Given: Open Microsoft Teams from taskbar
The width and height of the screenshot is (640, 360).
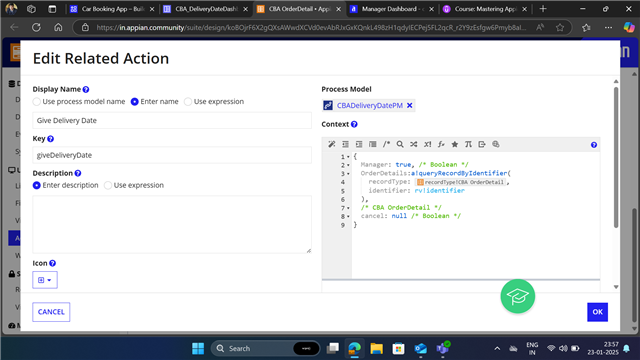Looking at the screenshot, I should (442, 349).
